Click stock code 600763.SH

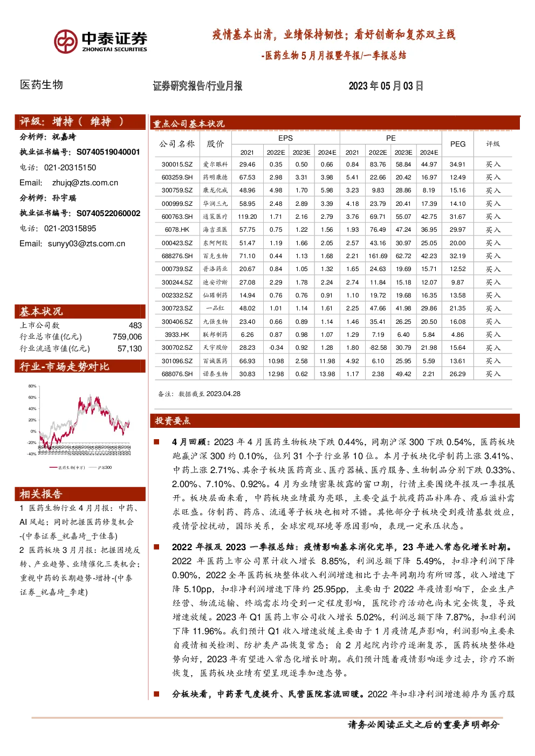coord(177,217)
